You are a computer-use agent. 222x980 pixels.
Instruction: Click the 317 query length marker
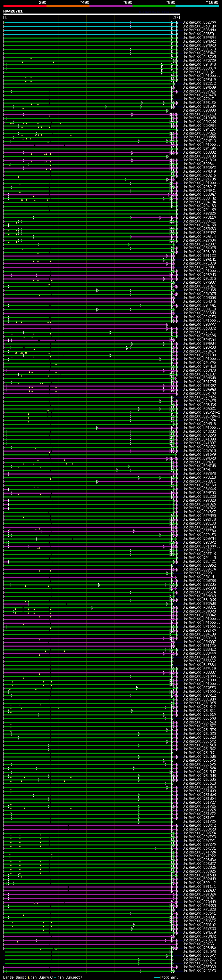[175, 17]
